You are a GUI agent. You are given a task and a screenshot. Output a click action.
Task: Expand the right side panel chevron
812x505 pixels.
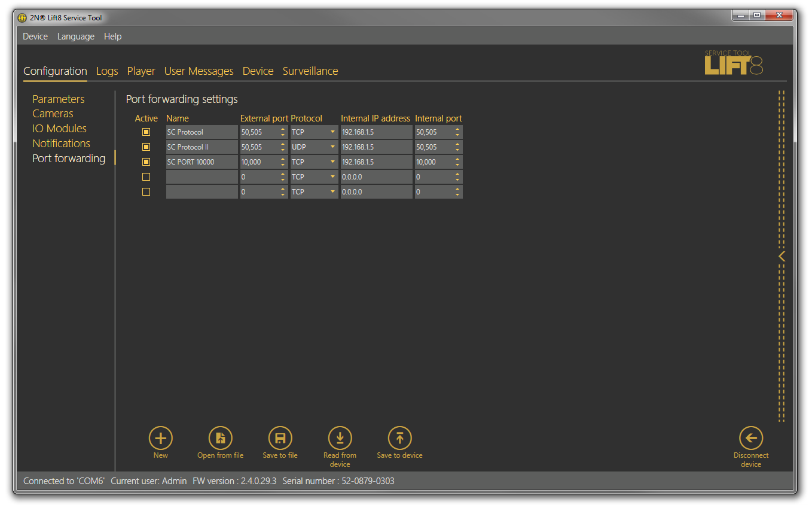point(782,256)
